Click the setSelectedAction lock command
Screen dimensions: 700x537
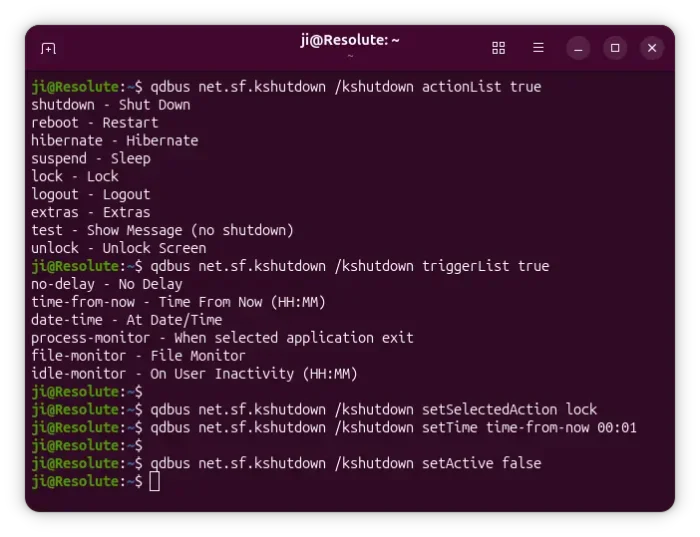(x=373, y=410)
